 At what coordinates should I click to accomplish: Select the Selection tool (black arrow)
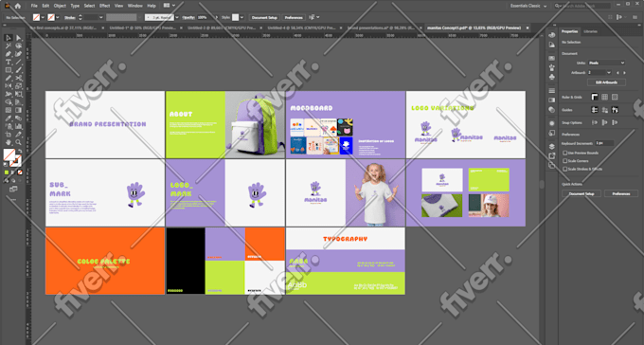(x=9, y=38)
